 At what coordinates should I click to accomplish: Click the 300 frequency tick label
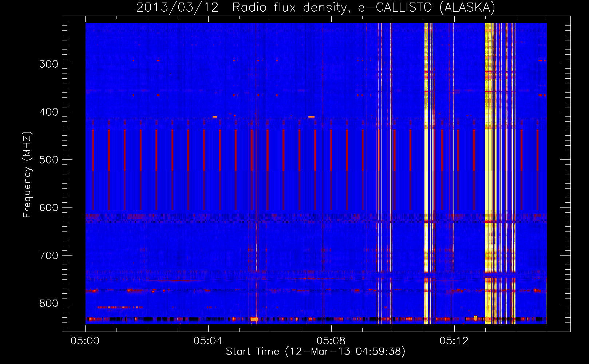[x=49, y=64]
